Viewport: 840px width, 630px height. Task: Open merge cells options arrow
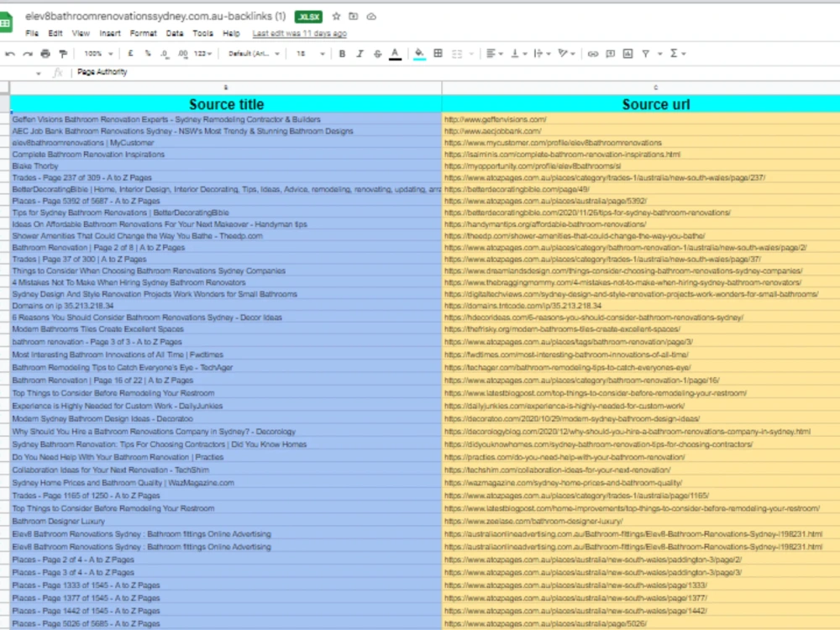pyautogui.click(x=471, y=54)
